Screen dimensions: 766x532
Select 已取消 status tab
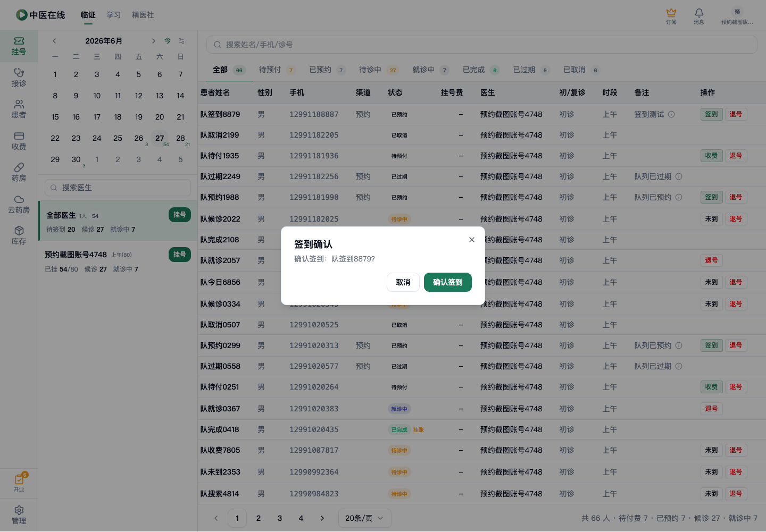582,70
